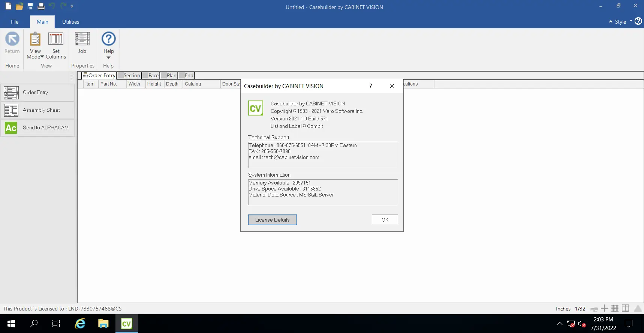Click the Material Data Source line
The image size is (644, 333).
click(x=291, y=195)
